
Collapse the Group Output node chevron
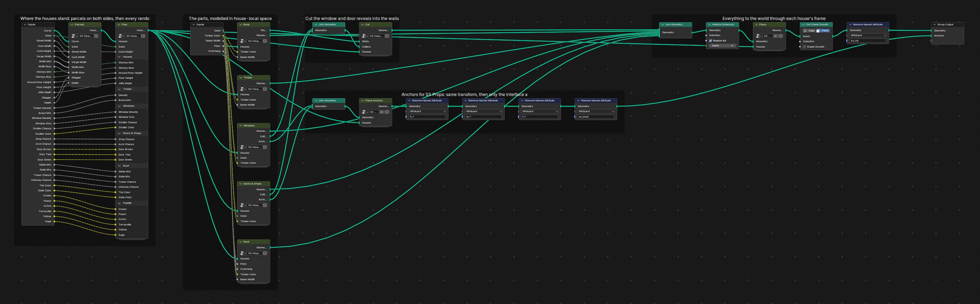click(x=935, y=24)
